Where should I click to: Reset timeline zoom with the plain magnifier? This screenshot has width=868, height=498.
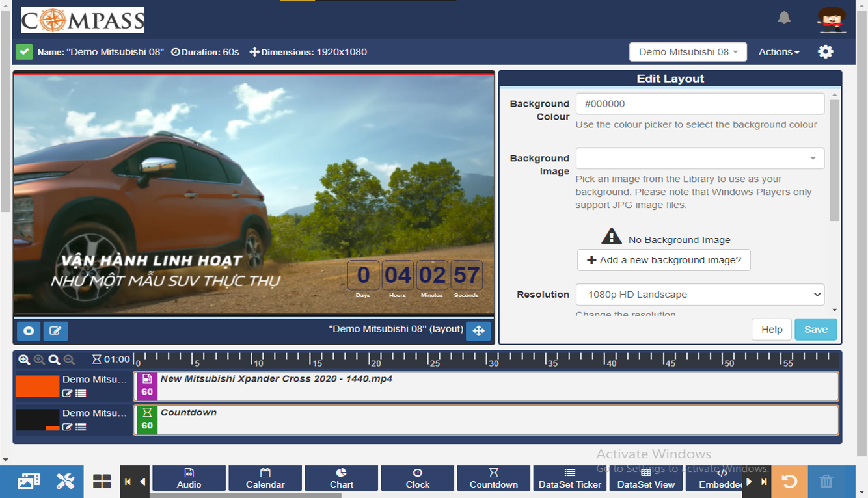click(54, 360)
